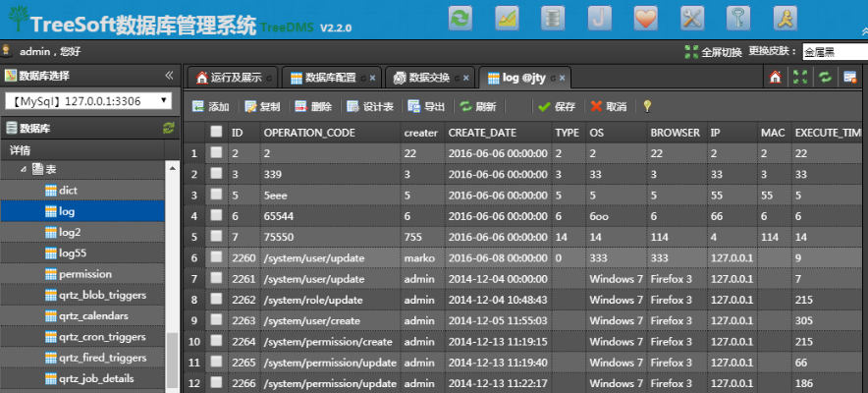The image size is (868, 393).
Task: Click the lightbulb hint icon in toolbar
Action: 647,107
